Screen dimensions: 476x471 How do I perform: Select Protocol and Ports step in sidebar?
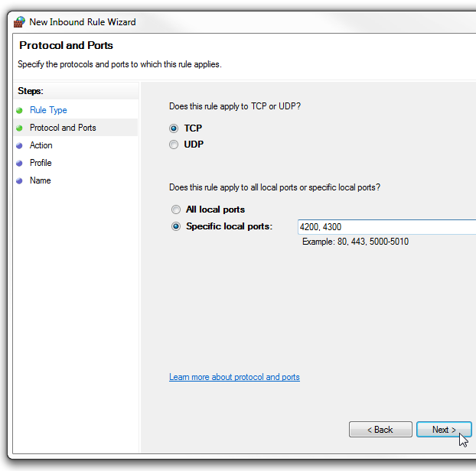pyautogui.click(x=63, y=128)
